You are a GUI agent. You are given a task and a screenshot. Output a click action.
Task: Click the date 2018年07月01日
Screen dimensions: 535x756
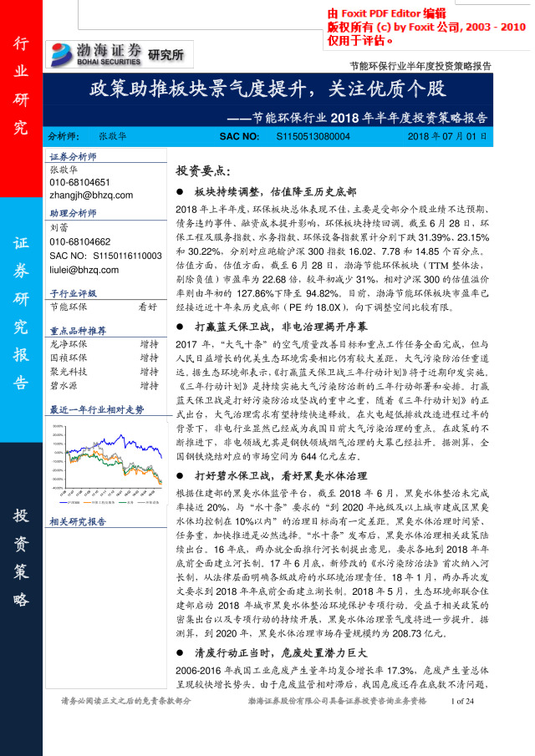tap(447, 136)
